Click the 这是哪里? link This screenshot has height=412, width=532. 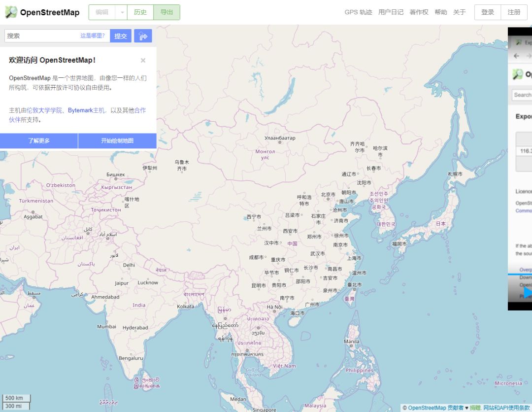tap(92, 35)
